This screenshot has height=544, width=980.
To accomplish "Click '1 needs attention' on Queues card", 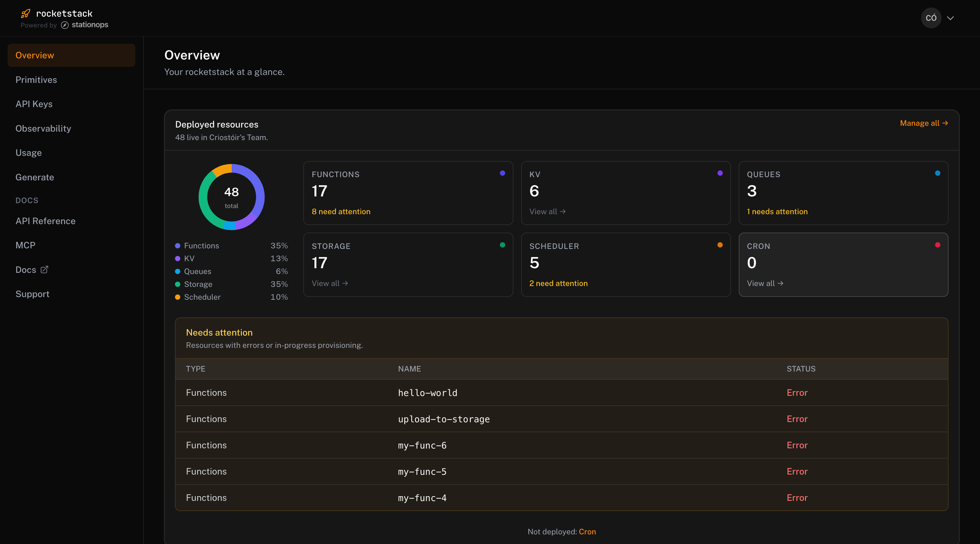I will 777,211.
